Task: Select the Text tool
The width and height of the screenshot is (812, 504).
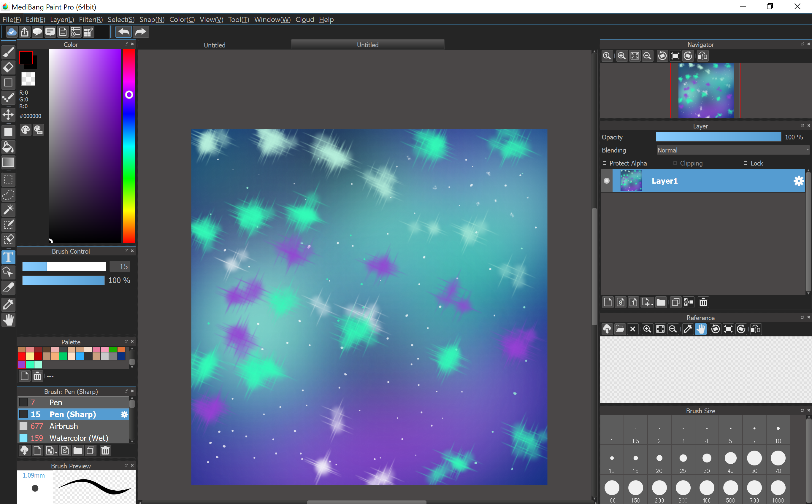Action: coord(8,257)
